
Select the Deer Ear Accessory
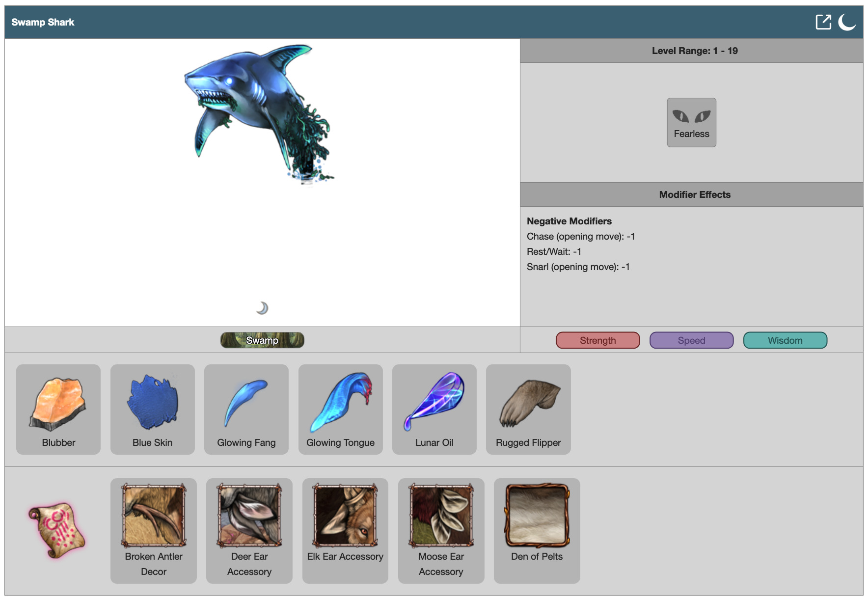tap(249, 530)
